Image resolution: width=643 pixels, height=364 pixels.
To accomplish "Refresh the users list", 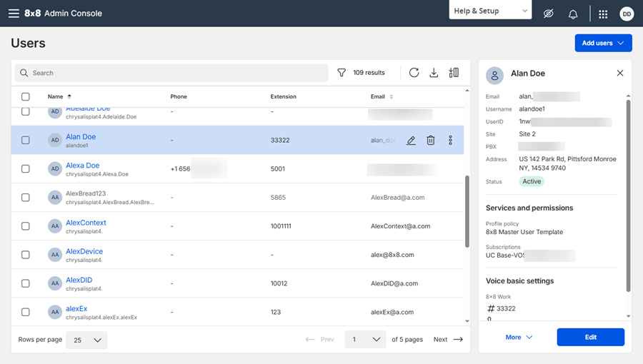I will pos(414,73).
